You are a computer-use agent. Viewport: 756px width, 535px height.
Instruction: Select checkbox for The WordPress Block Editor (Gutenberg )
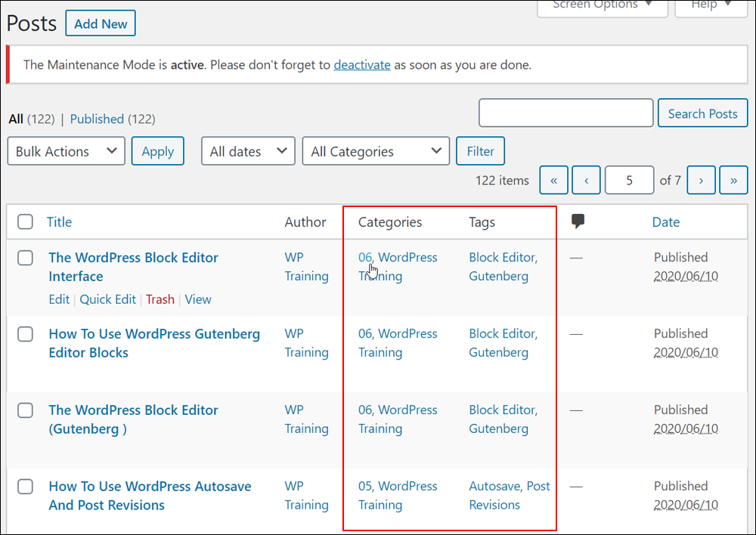[x=25, y=410]
